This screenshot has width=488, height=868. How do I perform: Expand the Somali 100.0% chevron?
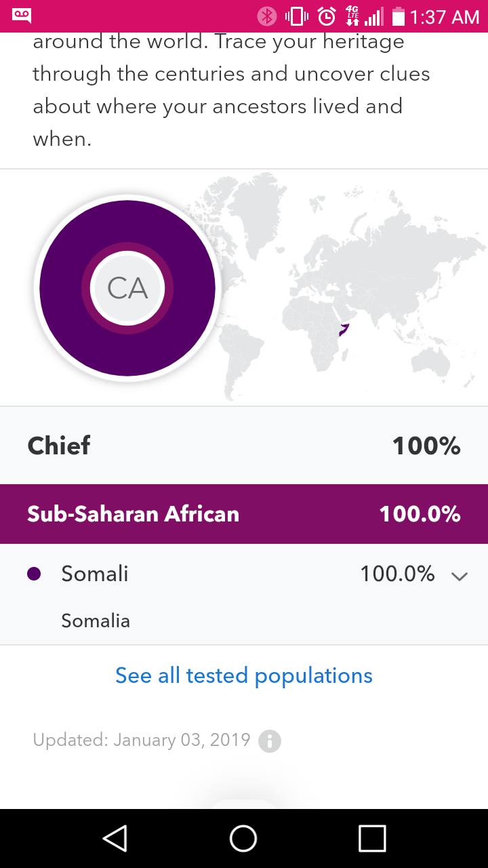460,576
